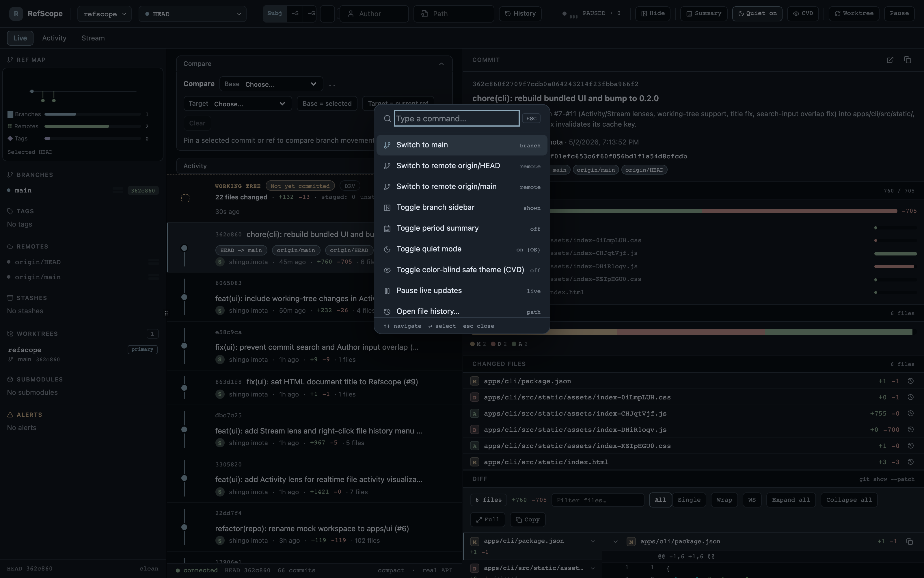924x578 pixels.
Task: Collapse the package.json diff header chevron
Action: (616, 541)
